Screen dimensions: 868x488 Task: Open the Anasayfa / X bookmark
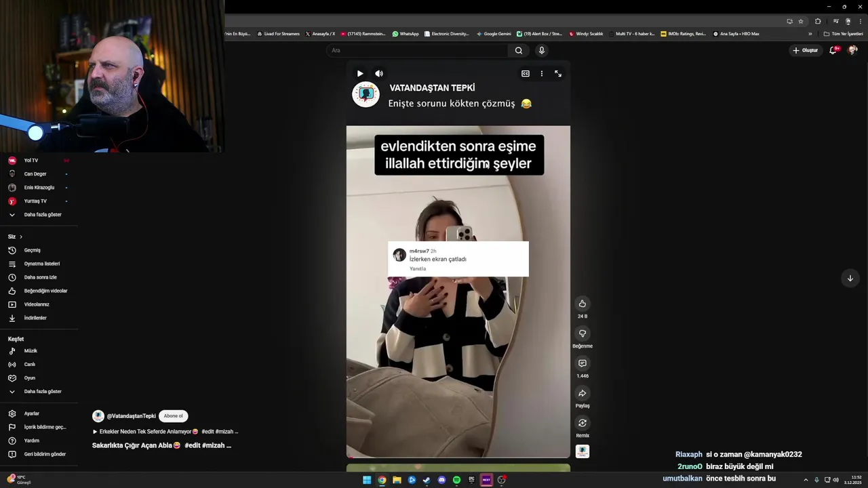(320, 34)
